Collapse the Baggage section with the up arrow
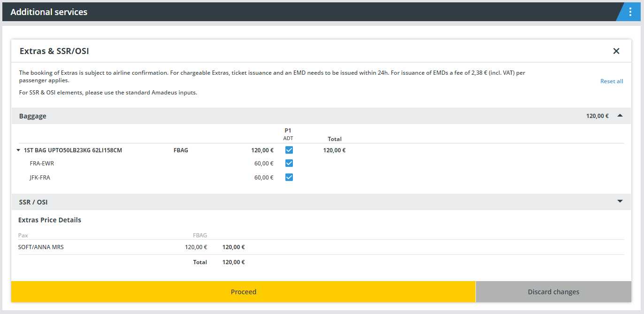 click(x=620, y=116)
